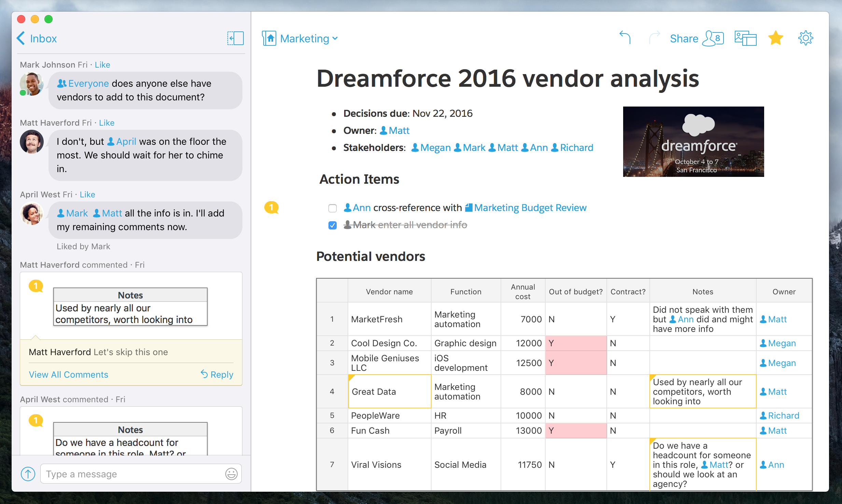Open the document layout view icon
Image resolution: width=842 pixels, height=504 pixels.
745,38
